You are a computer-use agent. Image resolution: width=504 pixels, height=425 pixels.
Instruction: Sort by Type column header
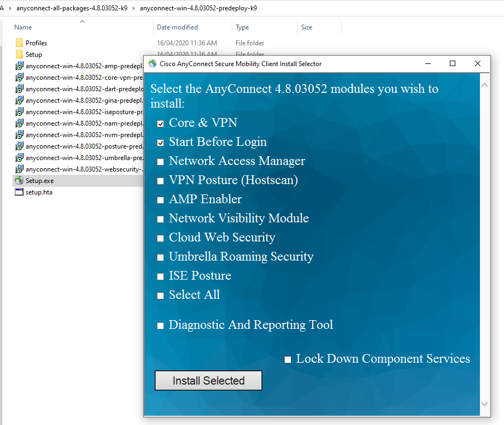click(242, 27)
